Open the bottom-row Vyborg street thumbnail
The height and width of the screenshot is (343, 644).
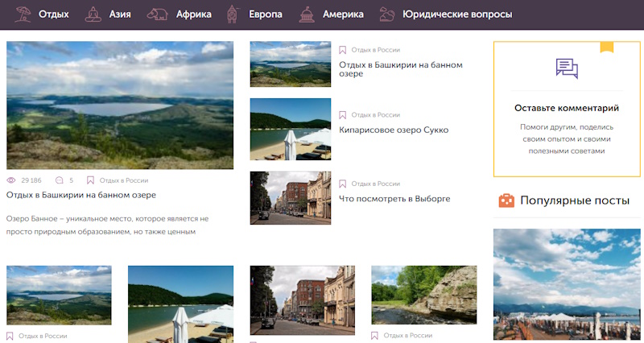[x=303, y=300]
